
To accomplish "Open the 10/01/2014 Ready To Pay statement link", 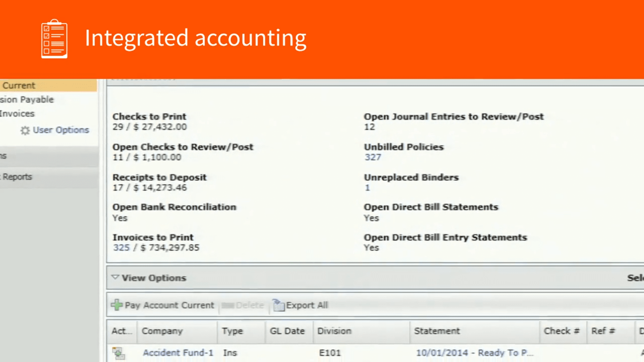I will click(474, 353).
